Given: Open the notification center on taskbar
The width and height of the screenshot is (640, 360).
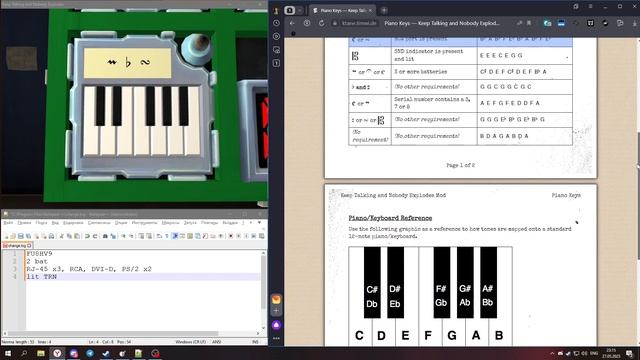Looking at the screenshot, I should 630,353.
